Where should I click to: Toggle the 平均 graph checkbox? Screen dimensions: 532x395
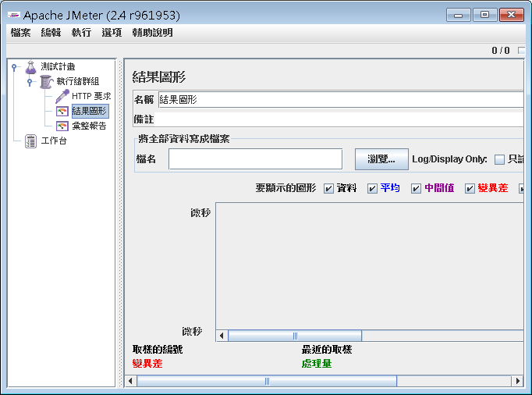[372, 188]
